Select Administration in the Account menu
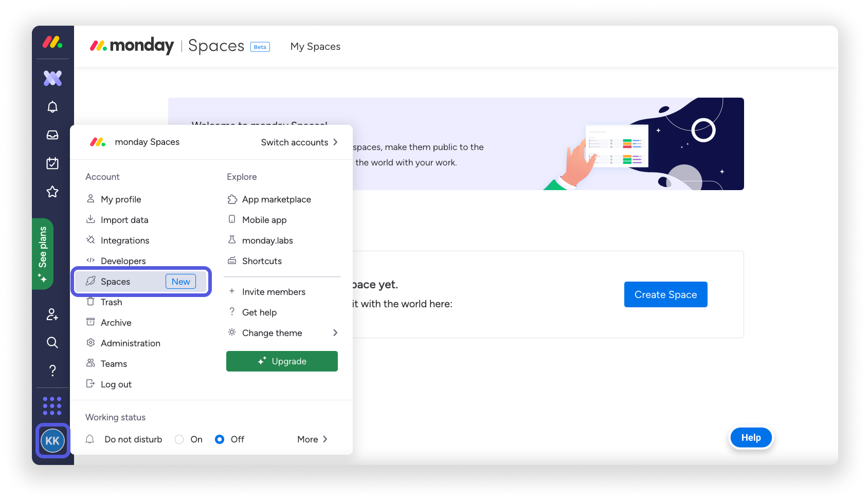The width and height of the screenshot is (868, 501). pyautogui.click(x=131, y=343)
